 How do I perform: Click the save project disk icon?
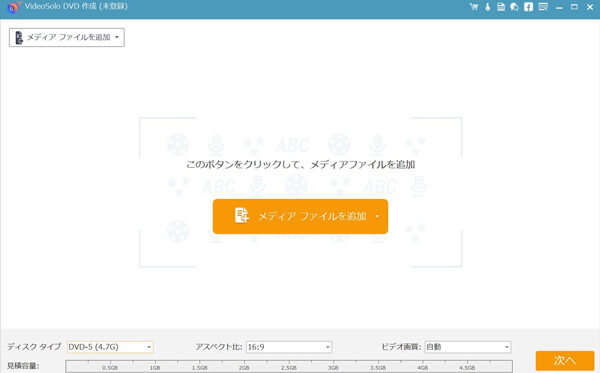point(501,7)
